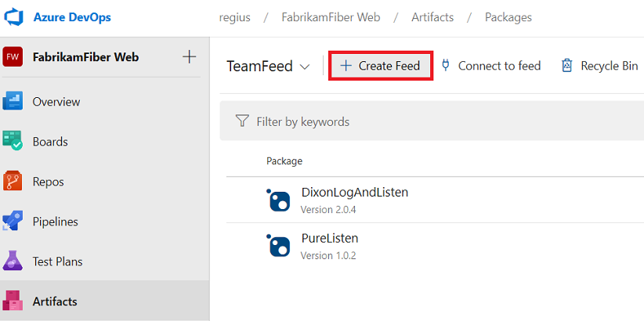The width and height of the screenshot is (644, 321).
Task: Select the Artifacts breadcrumb
Action: coord(432,17)
